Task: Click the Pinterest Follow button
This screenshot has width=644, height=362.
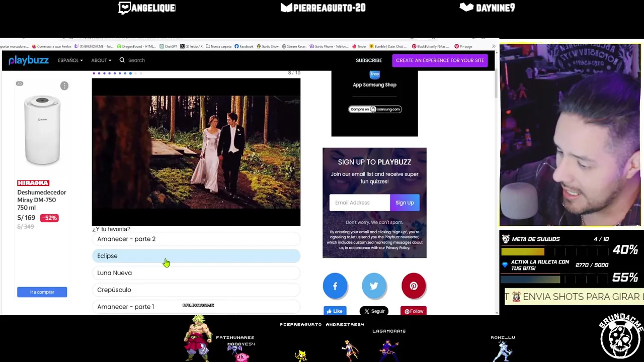Action: 414,311
